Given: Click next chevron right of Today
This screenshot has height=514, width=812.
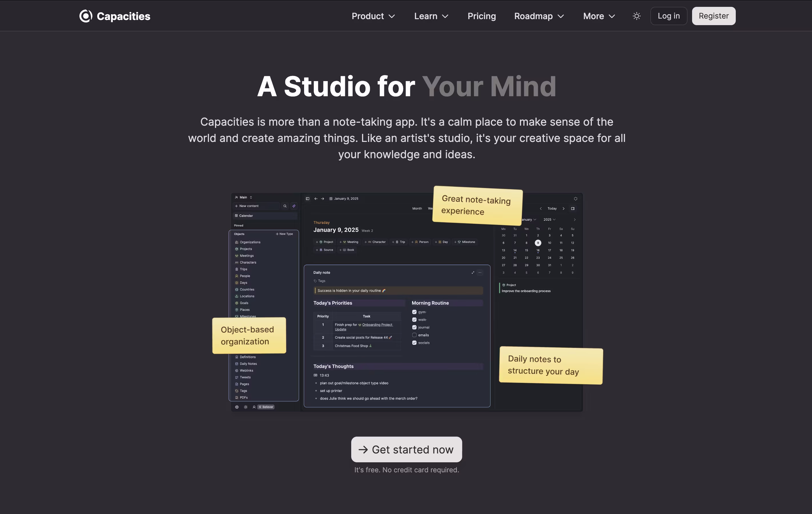Looking at the screenshot, I should pos(564,209).
